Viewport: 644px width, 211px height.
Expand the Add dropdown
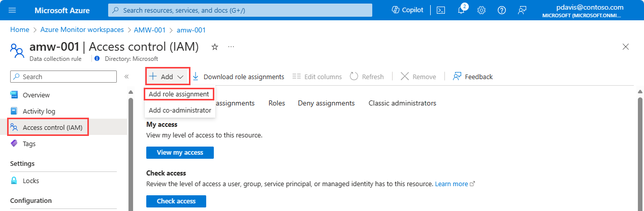[x=168, y=77]
